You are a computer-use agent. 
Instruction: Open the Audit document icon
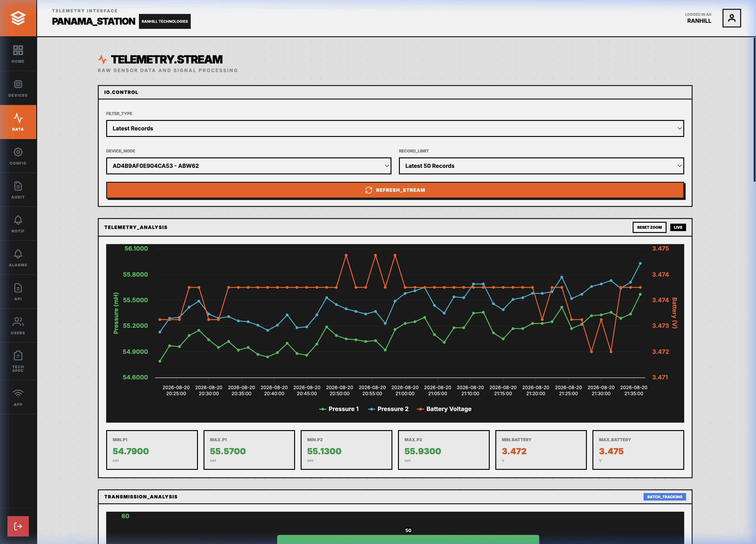[18, 186]
